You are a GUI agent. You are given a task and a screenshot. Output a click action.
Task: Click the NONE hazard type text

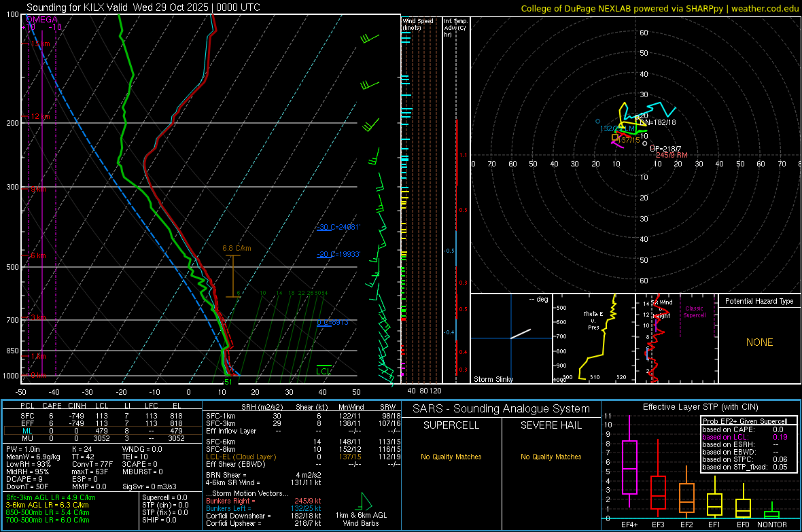coord(760,342)
